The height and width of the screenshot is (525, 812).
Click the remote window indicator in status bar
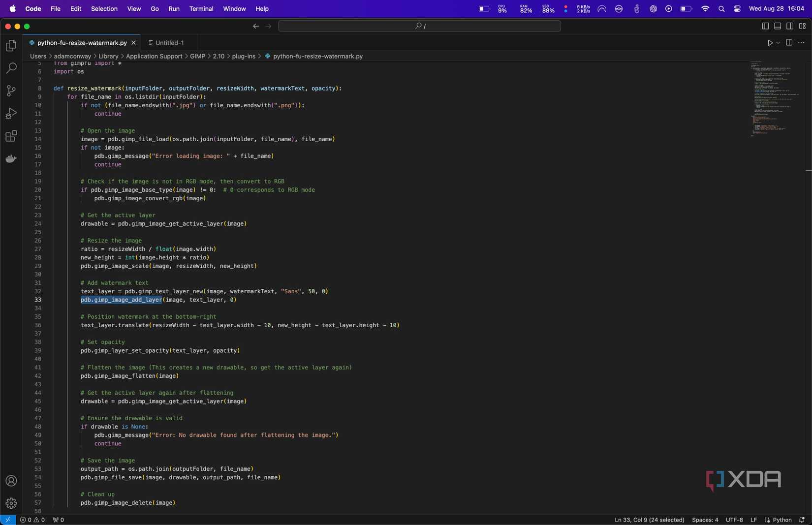point(7,520)
